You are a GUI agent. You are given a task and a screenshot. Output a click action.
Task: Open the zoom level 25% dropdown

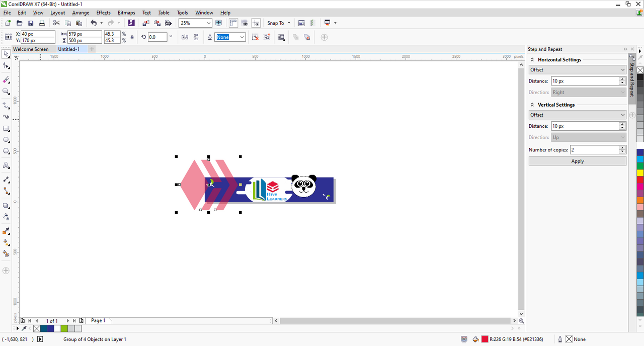click(209, 23)
